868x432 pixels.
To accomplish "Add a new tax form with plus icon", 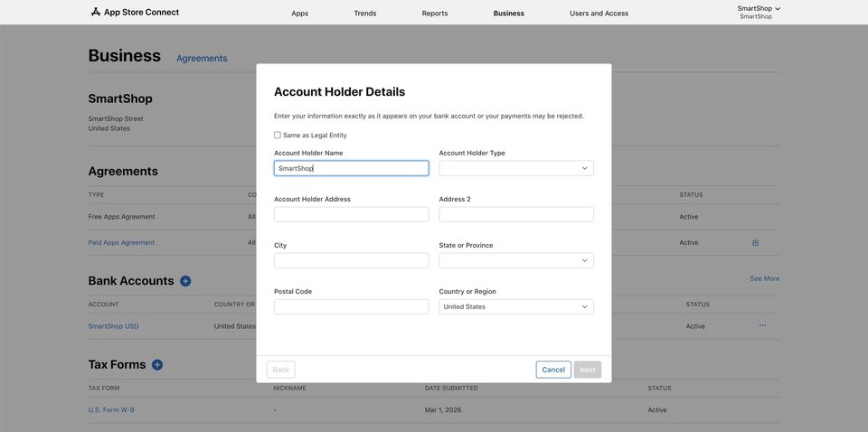I will [x=157, y=364].
